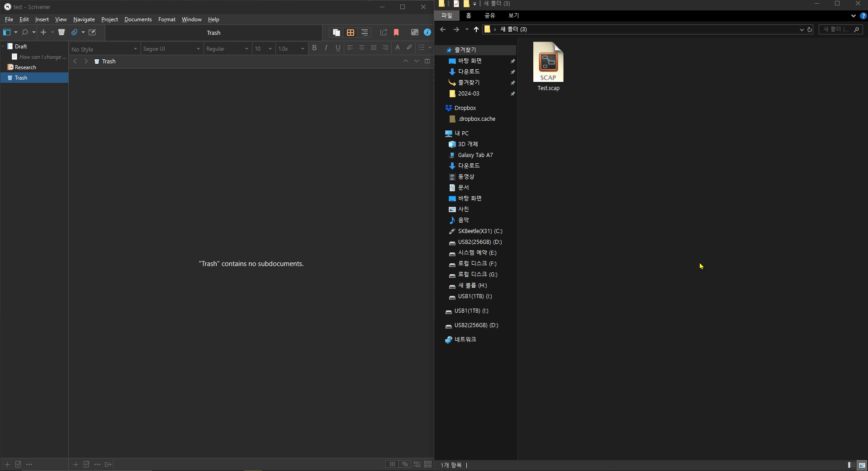Image resolution: width=868 pixels, height=471 pixels.
Task: Toggle the editor split view button
Action: point(427,61)
